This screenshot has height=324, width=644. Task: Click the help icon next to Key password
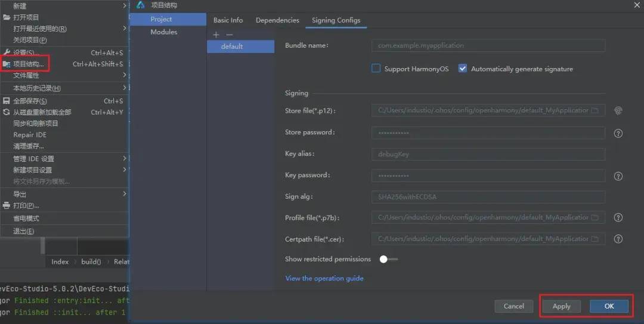click(x=618, y=176)
